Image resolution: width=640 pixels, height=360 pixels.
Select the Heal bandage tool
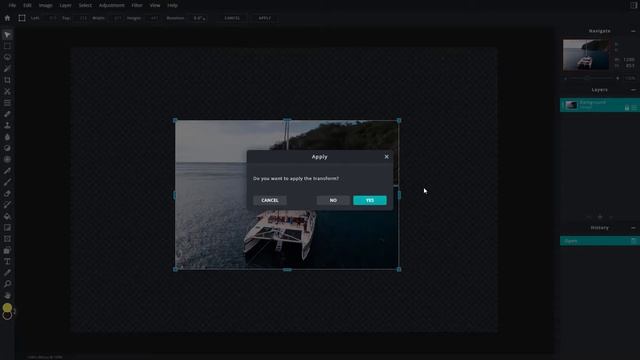click(x=7, y=114)
